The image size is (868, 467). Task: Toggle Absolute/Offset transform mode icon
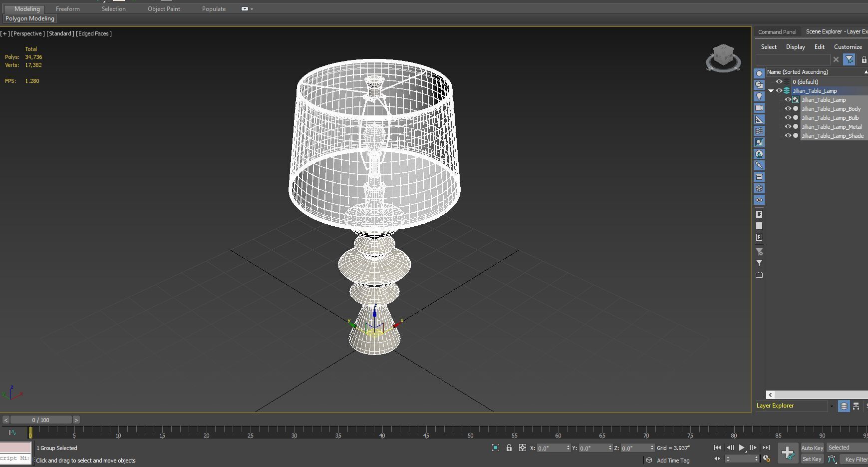click(x=523, y=448)
